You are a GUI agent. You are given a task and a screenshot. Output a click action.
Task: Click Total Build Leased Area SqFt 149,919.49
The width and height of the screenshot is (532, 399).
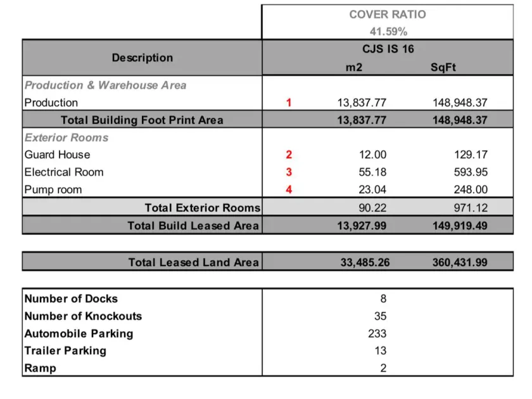coord(460,225)
